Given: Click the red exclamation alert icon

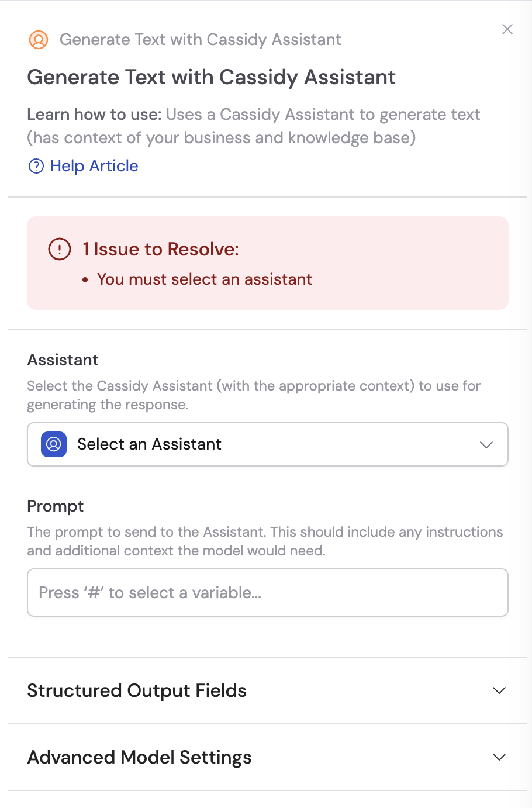Looking at the screenshot, I should [59, 249].
